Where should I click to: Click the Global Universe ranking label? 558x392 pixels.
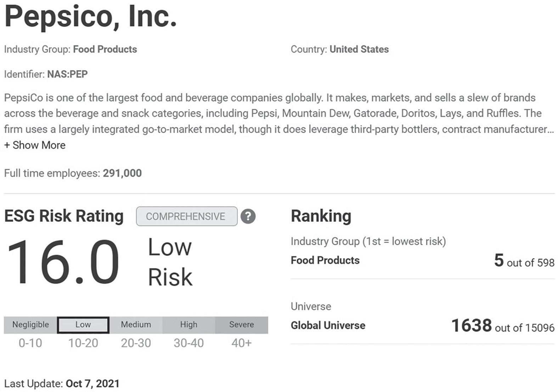pyautogui.click(x=328, y=325)
